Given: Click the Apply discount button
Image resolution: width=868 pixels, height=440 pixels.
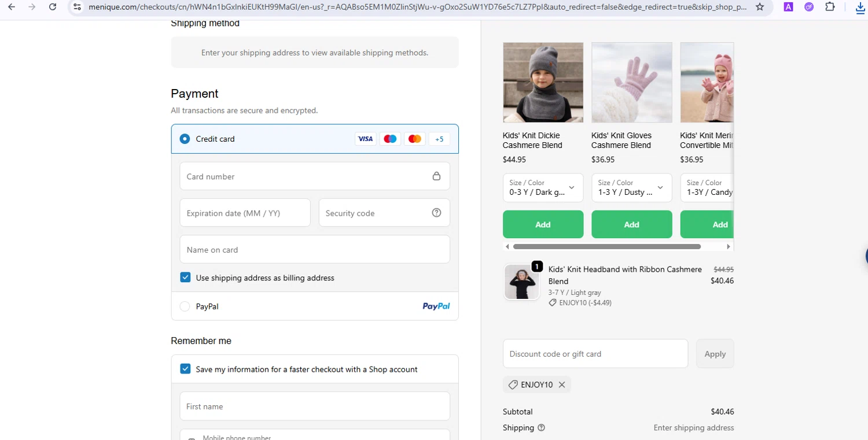Looking at the screenshot, I should coord(715,353).
